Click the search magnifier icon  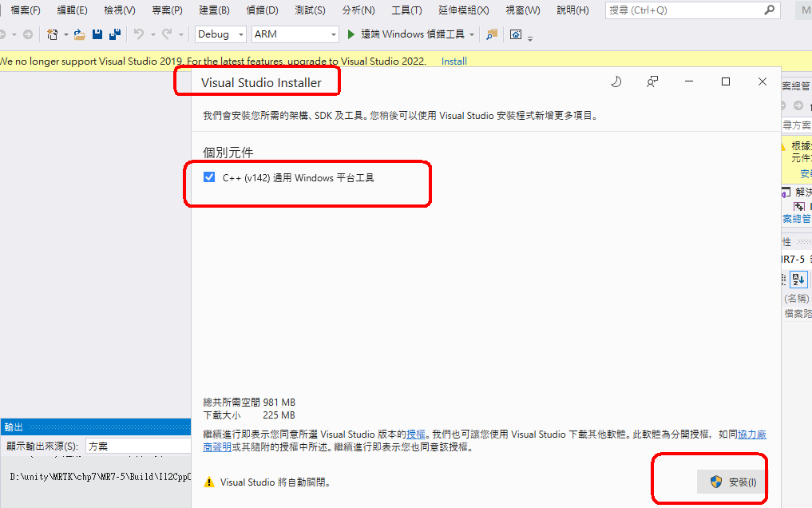point(770,10)
